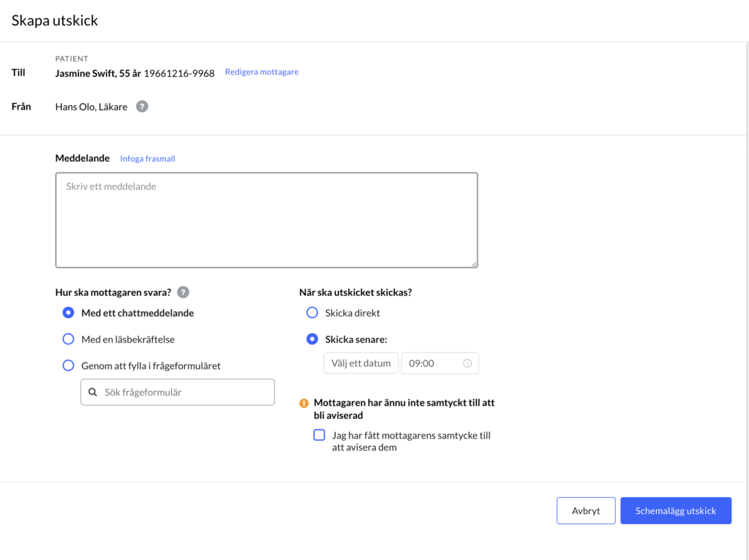
Task: Click into the 'Skriv ett meddelande' text area
Action: tap(266, 220)
